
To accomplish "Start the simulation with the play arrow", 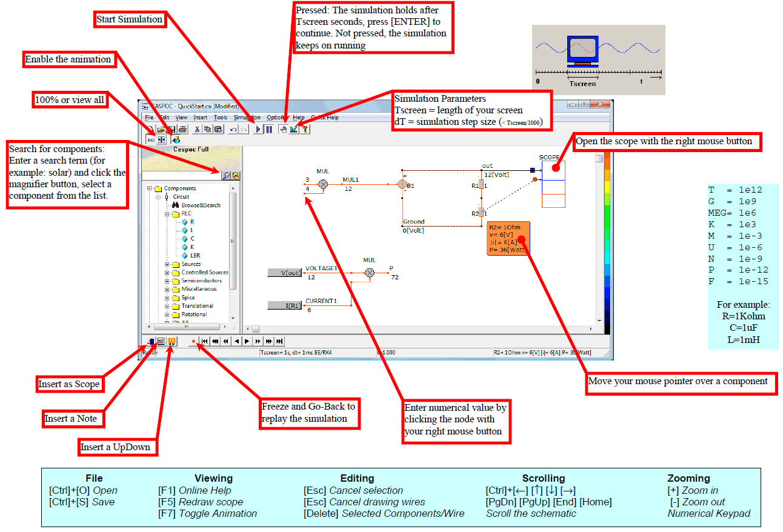I will point(258,129).
